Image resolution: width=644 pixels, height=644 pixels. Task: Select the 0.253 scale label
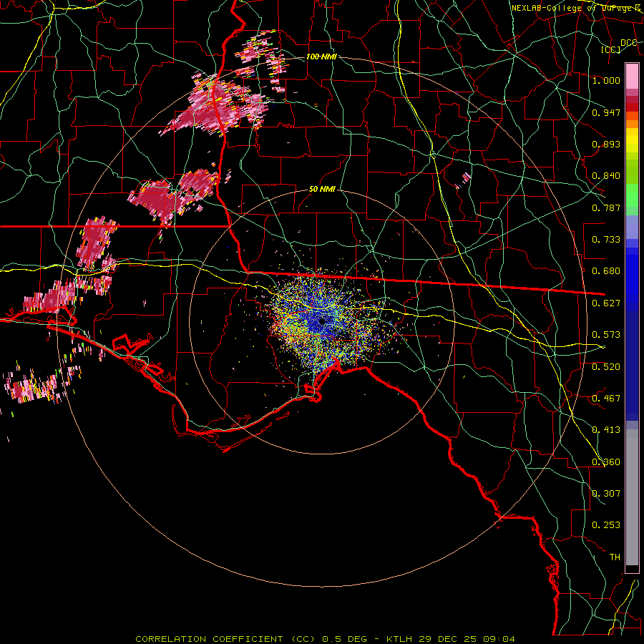[606, 525]
